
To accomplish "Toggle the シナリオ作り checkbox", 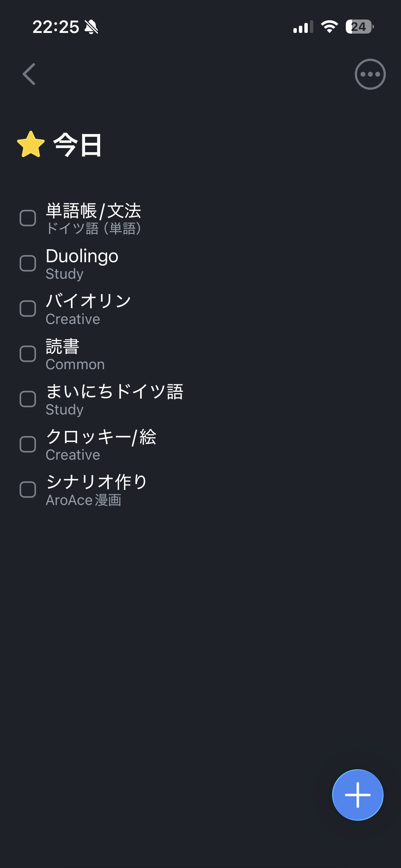I will pos(28,490).
